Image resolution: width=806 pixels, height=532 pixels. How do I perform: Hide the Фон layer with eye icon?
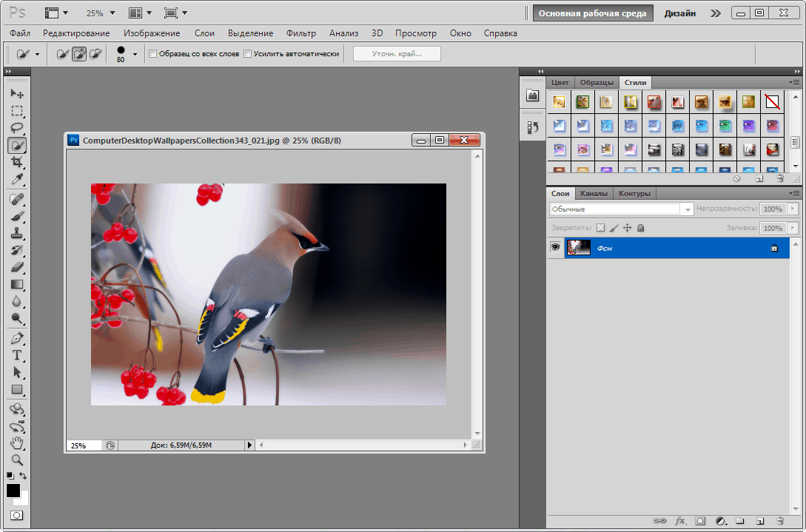point(555,248)
